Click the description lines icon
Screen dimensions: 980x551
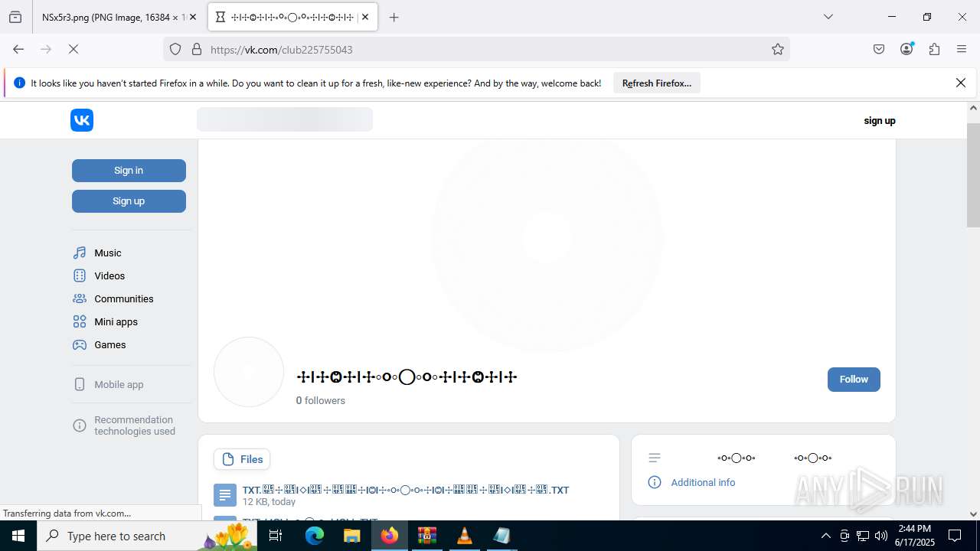click(655, 458)
